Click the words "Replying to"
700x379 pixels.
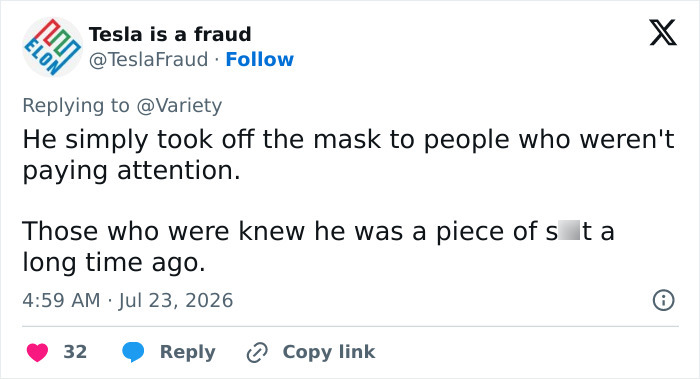tap(76, 106)
